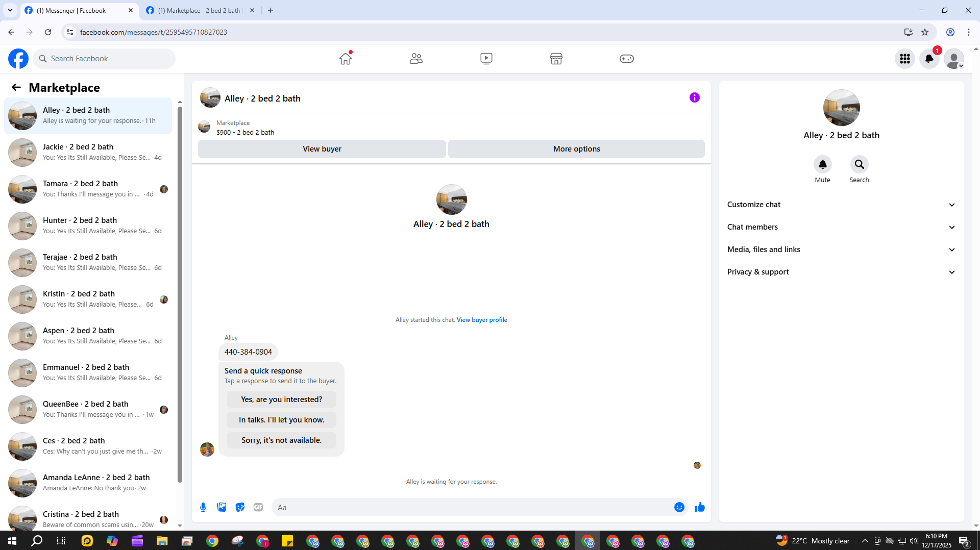This screenshot has width=980, height=550.
Task: Open the account profile avatar menu
Action: pyautogui.click(x=954, y=59)
